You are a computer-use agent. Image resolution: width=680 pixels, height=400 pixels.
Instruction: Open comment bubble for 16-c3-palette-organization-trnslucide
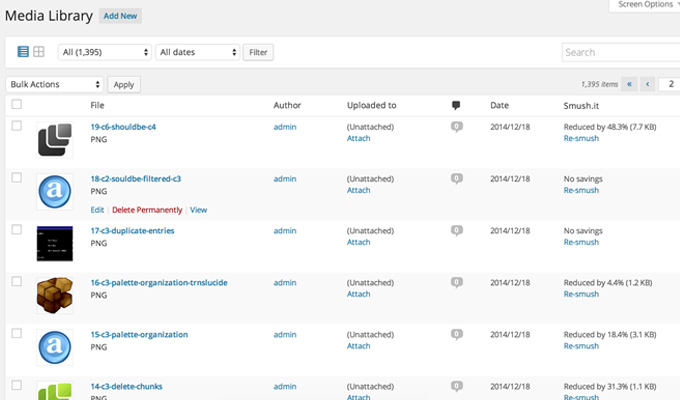tap(457, 282)
